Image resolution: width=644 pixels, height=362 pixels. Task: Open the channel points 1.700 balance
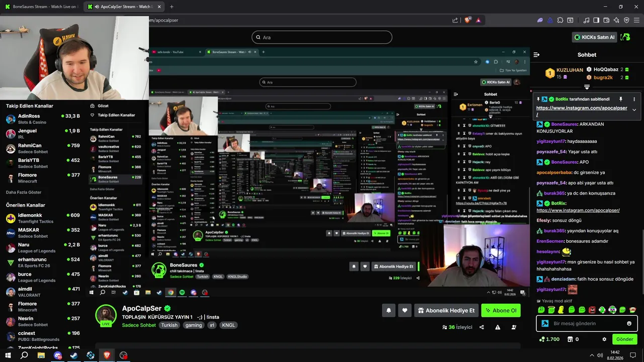pyautogui.click(x=549, y=339)
